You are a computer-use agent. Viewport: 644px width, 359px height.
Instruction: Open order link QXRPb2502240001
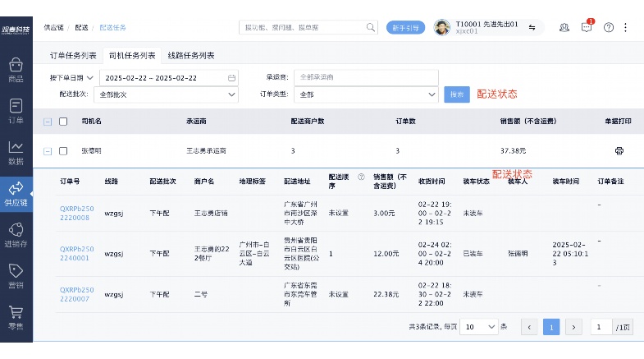pos(77,253)
